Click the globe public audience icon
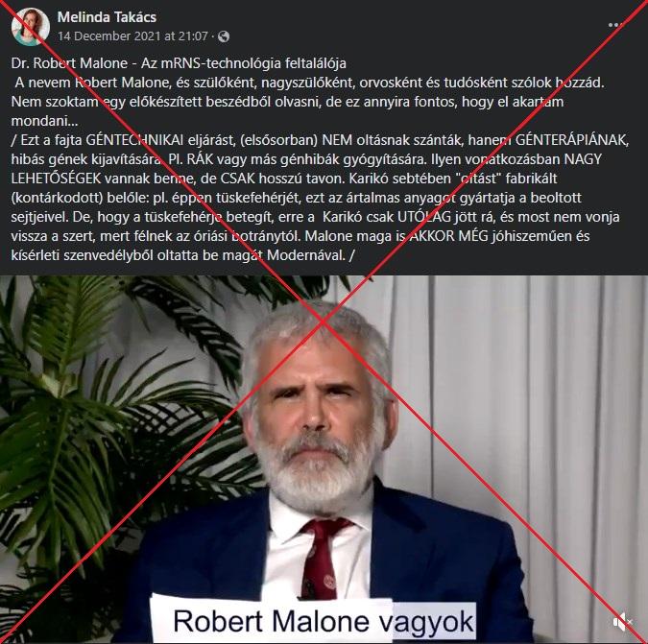This screenshot has width=648, height=644. click(224, 36)
